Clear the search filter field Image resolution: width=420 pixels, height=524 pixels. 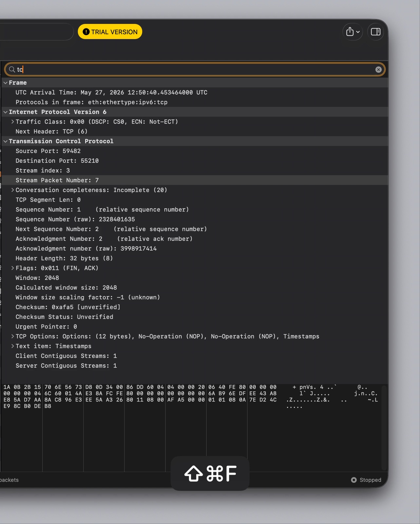[x=378, y=69]
